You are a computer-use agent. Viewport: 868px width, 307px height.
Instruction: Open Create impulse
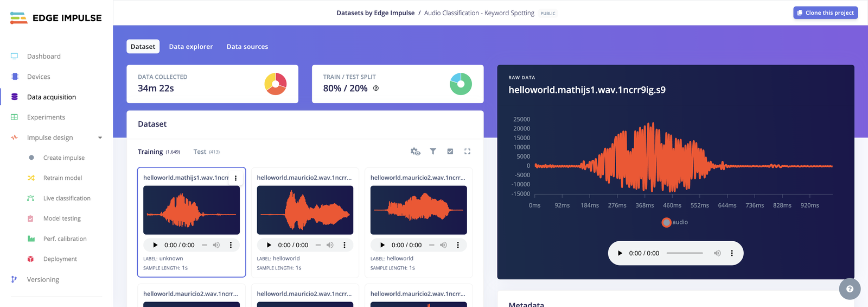pos(64,158)
